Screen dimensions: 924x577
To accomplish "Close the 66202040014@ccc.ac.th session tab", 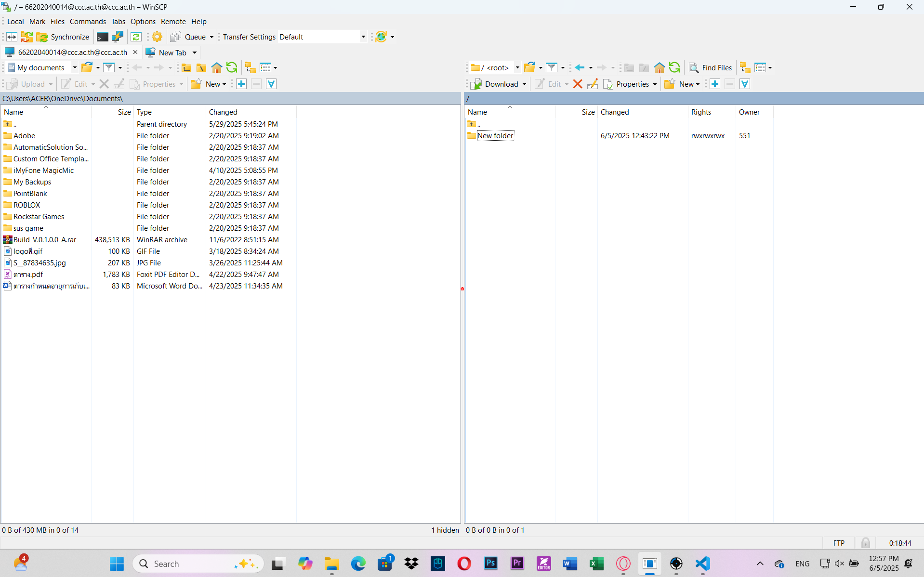I will [135, 52].
